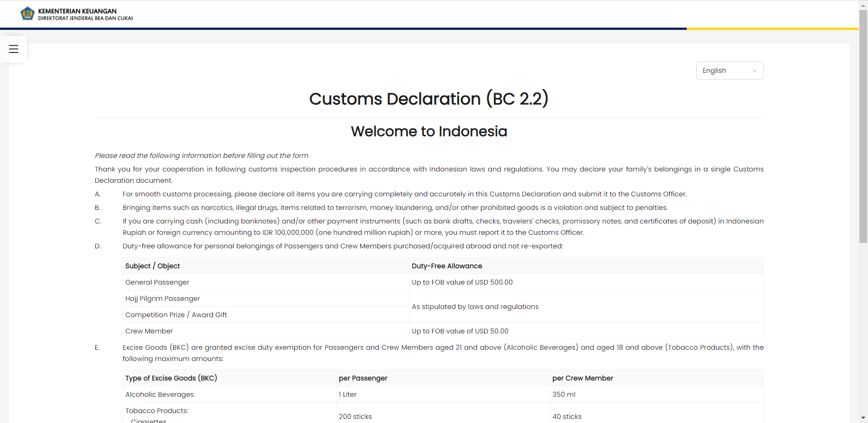The height and width of the screenshot is (423, 868).
Task: Click the USD 500.00 allowance cell
Action: coord(462,282)
